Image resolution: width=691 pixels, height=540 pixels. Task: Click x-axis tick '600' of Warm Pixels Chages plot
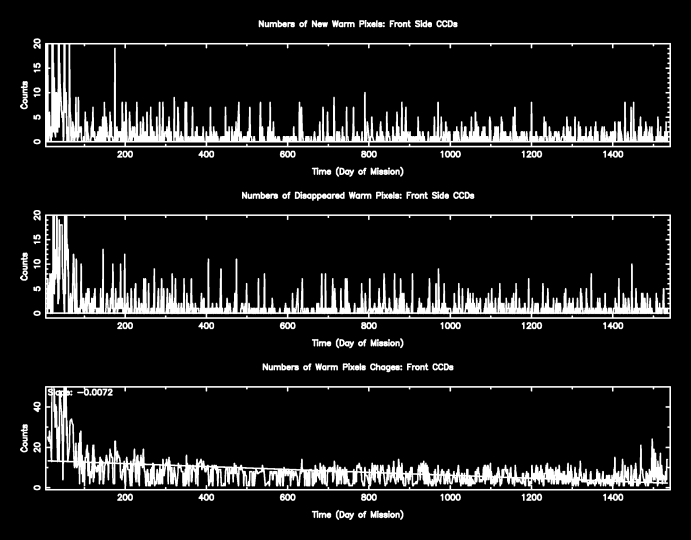287,497
